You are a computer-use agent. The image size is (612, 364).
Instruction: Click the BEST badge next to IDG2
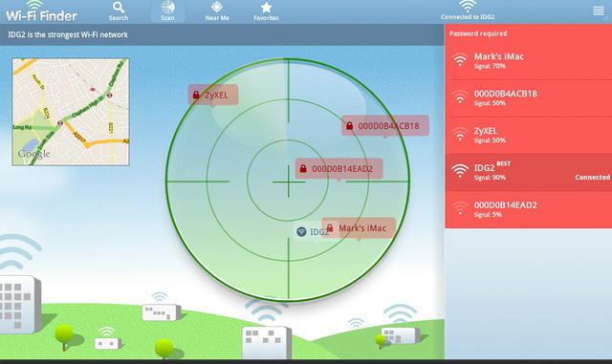tap(504, 163)
